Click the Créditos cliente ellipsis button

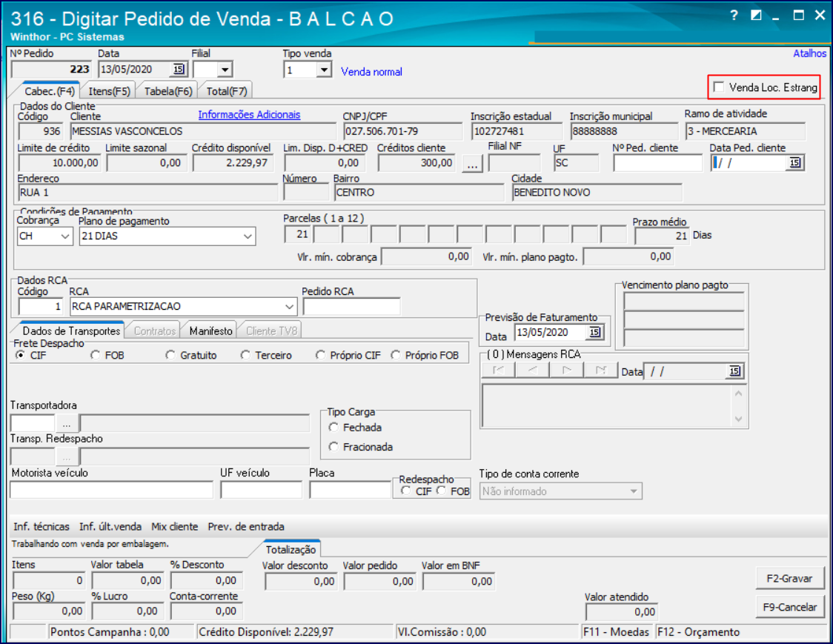point(472,163)
